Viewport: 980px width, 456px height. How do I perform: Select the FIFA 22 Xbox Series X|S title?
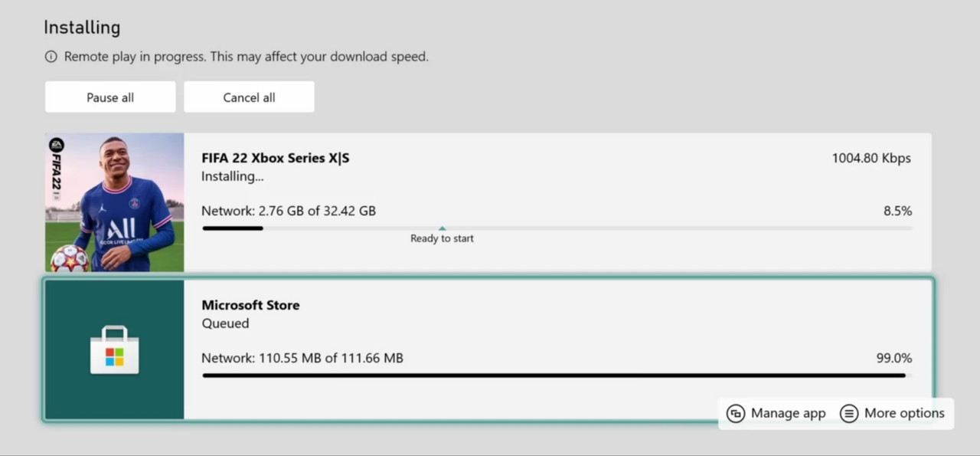click(x=276, y=158)
